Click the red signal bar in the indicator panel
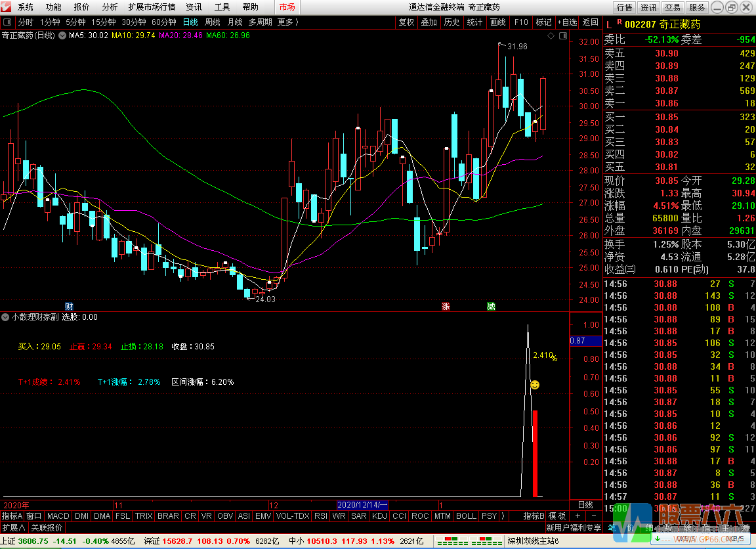Viewport: 756px width, 549px height. (x=535, y=453)
